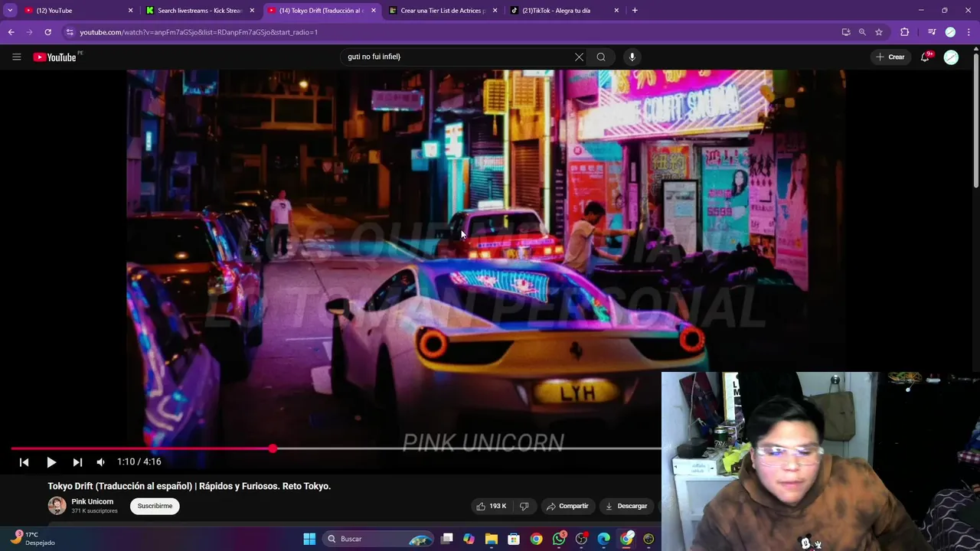The image size is (980, 551).
Task: Open WhatsApp from the taskbar
Action: (x=559, y=539)
